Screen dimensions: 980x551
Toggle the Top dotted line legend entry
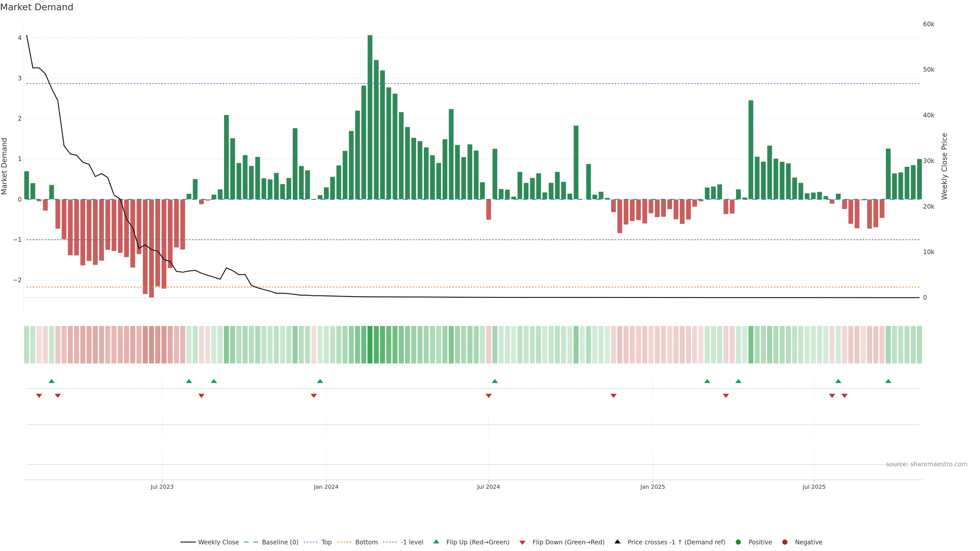(326, 542)
